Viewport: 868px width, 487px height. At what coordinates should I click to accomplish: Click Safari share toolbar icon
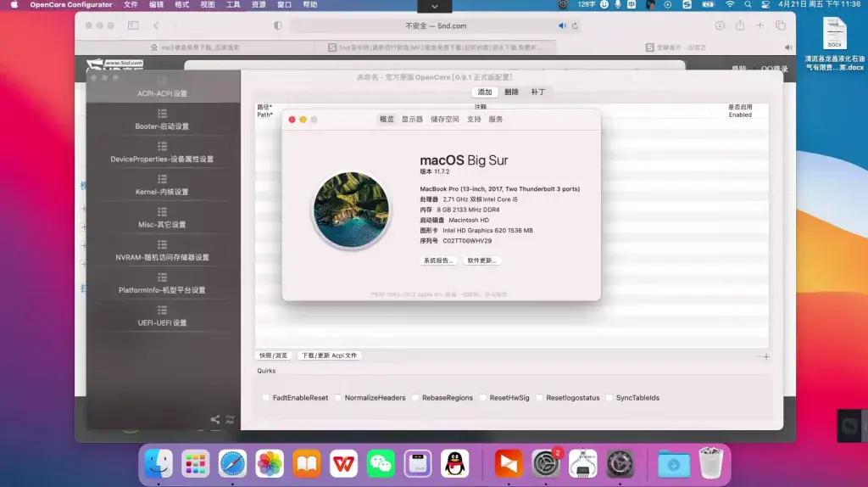click(740, 25)
